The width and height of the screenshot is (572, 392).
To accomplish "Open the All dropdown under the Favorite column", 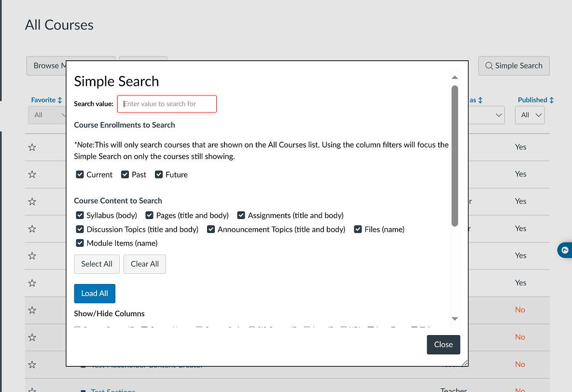I will pos(48,115).
